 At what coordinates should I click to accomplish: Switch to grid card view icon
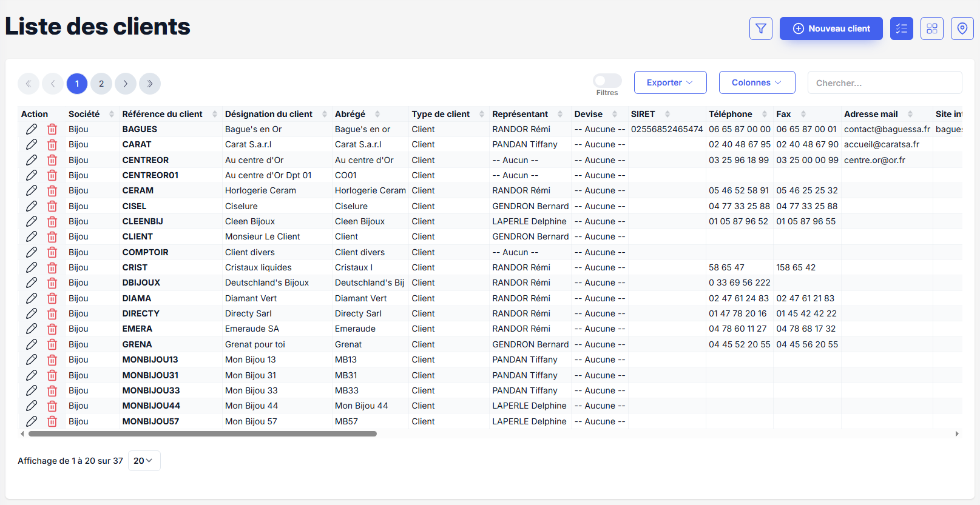931,28
